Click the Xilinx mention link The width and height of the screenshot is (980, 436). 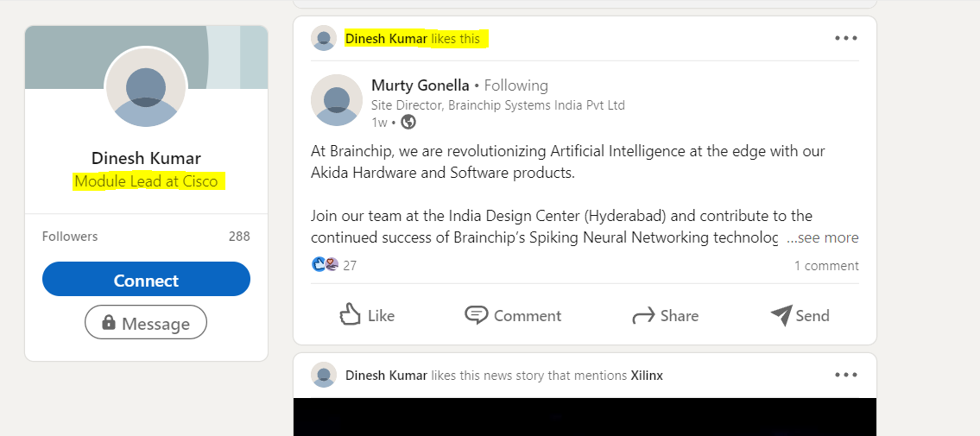(647, 376)
